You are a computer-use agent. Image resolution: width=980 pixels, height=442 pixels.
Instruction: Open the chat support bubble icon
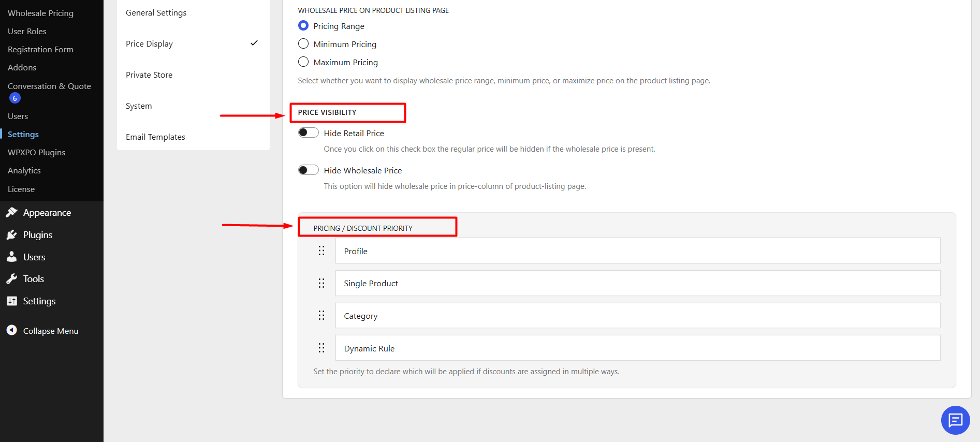click(x=955, y=420)
